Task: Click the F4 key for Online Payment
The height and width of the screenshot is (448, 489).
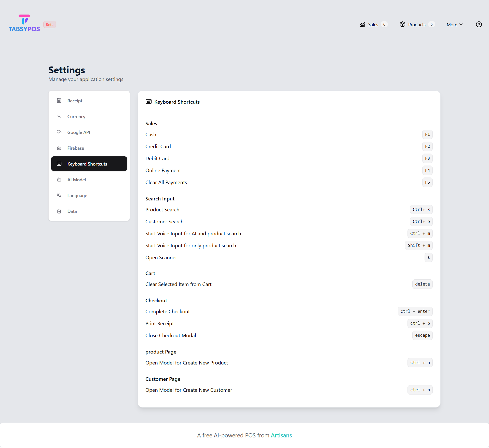Action: [427, 170]
